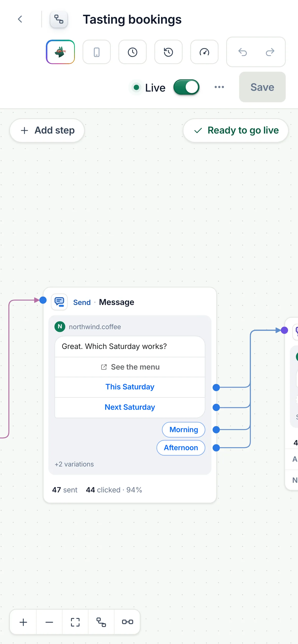Open the mobile preview icon
The image size is (298, 644).
(x=97, y=52)
